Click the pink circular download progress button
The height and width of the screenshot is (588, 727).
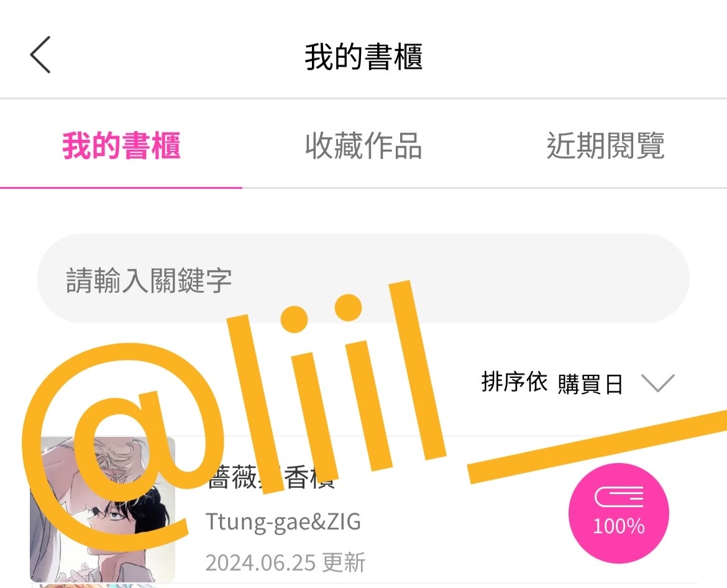pyautogui.click(x=619, y=513)
